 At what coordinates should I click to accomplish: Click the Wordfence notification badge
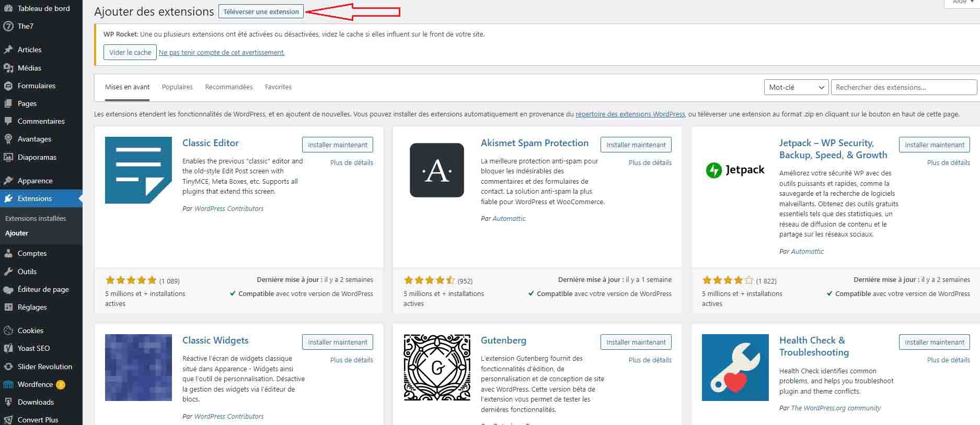[x=61, y=385]
